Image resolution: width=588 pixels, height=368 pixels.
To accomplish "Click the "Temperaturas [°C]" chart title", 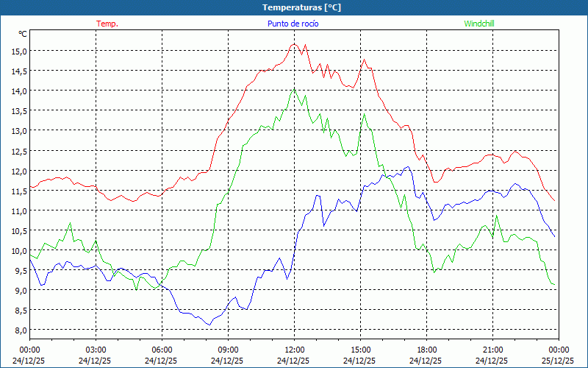I will coord(301,7).
